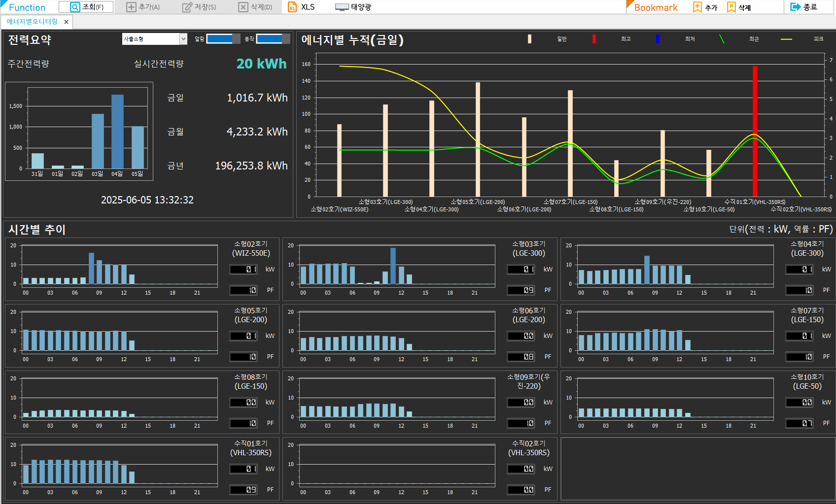Click the 조회(F) search button
836x504 pixels.
pyautogui.click(x=86, y=7)
